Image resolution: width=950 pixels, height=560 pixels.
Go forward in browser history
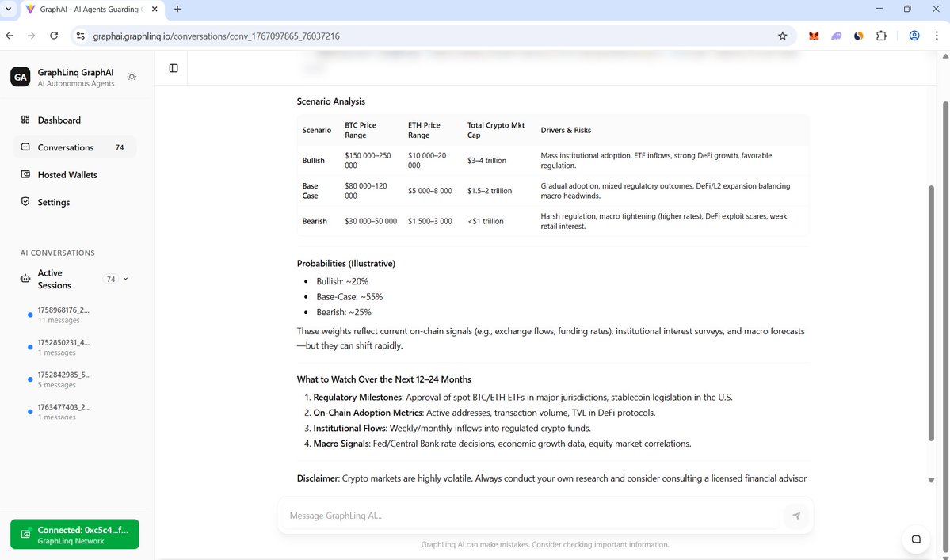point(32,36)
